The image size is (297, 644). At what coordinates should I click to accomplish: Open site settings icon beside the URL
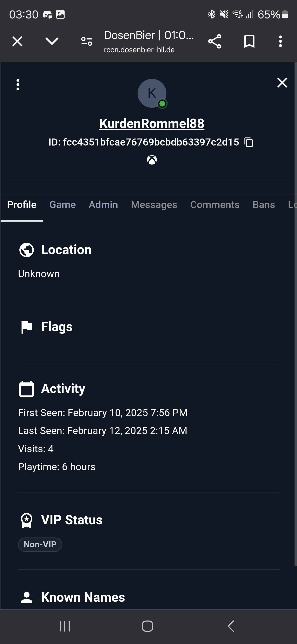pyautogui.click(x=87, y=41)
